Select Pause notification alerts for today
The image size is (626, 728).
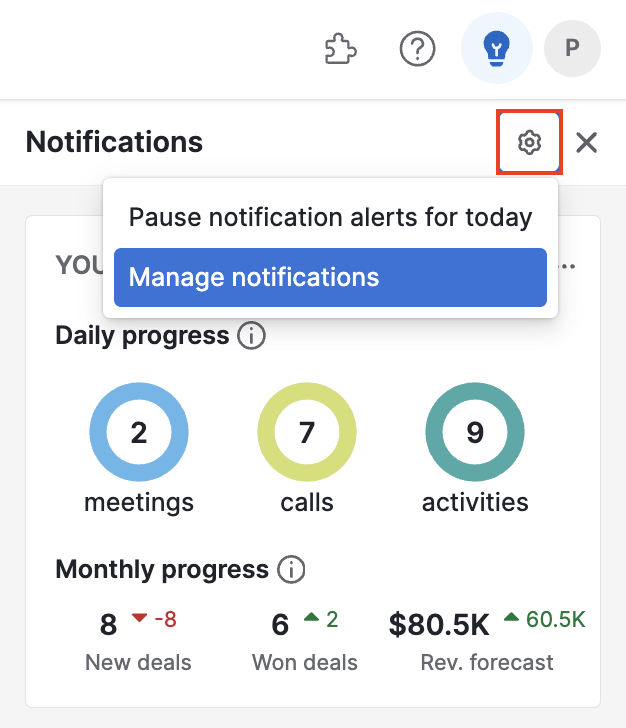click(330, 217)
